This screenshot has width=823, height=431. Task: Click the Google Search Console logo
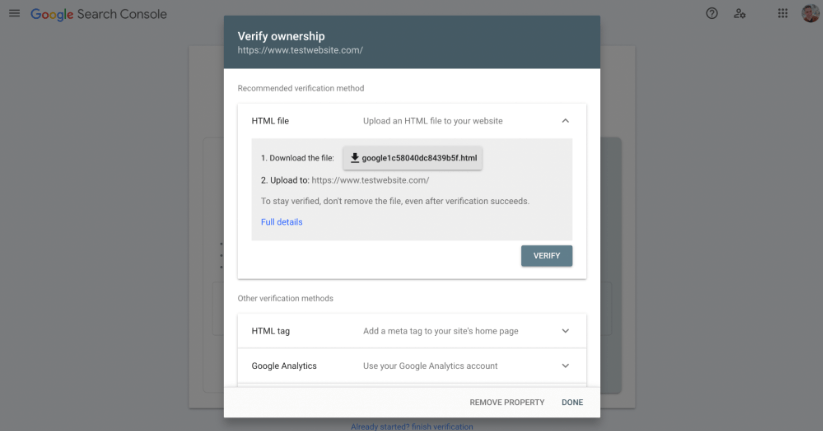[99, 14]
